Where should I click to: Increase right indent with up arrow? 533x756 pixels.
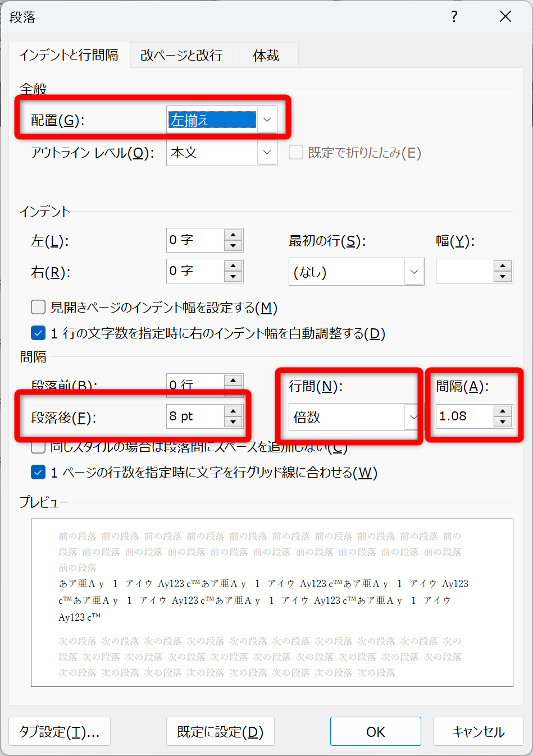click(233, 266)
